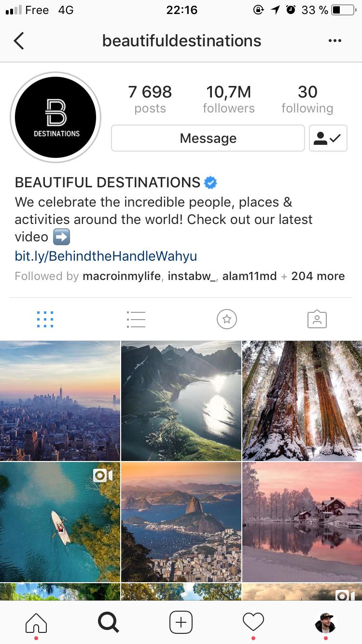Go to Home feed icon
362x644 pixels.
(x=36, y=622)
